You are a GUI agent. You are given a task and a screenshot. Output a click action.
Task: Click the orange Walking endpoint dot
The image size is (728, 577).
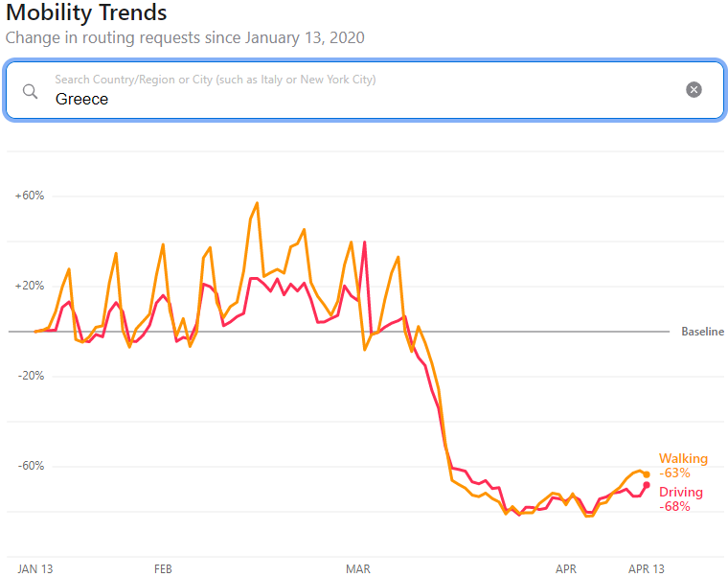(647, 474)
